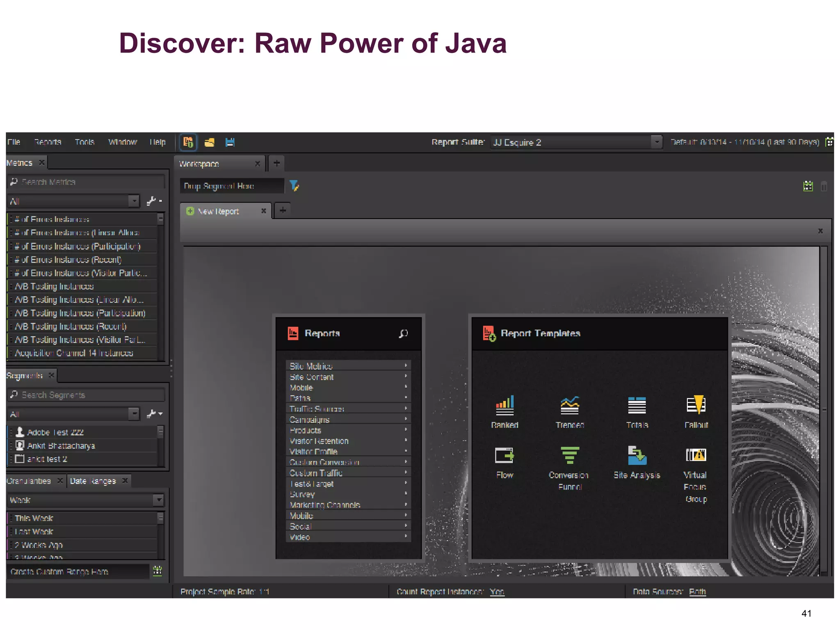Close the New Report tab
840x630 pixels.
(264, 211)
